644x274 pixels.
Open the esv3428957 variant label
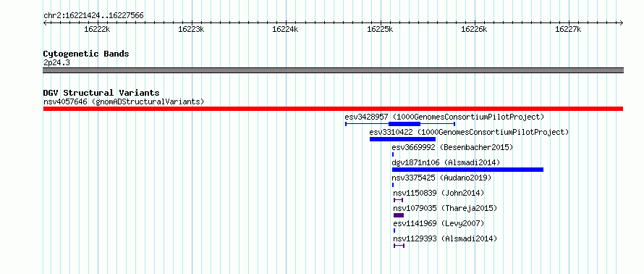(444, 117)
